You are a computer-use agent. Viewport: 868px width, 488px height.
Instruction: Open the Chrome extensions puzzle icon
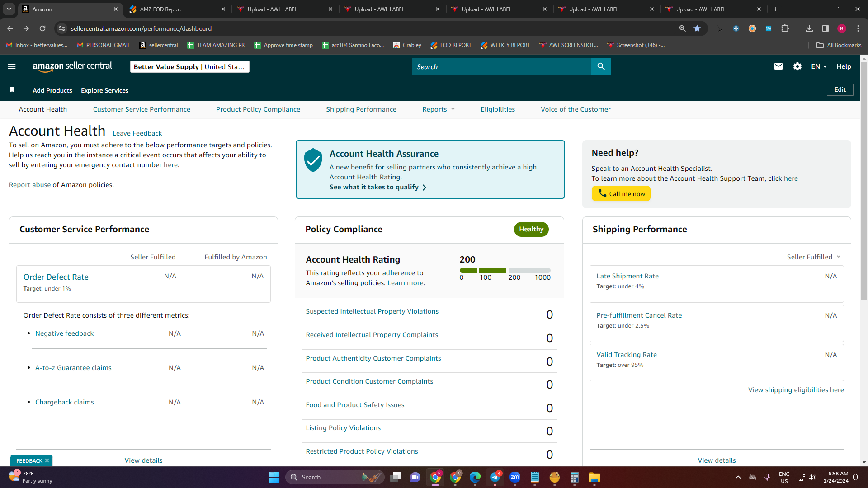pyautogui.click(x=785, y=28)
